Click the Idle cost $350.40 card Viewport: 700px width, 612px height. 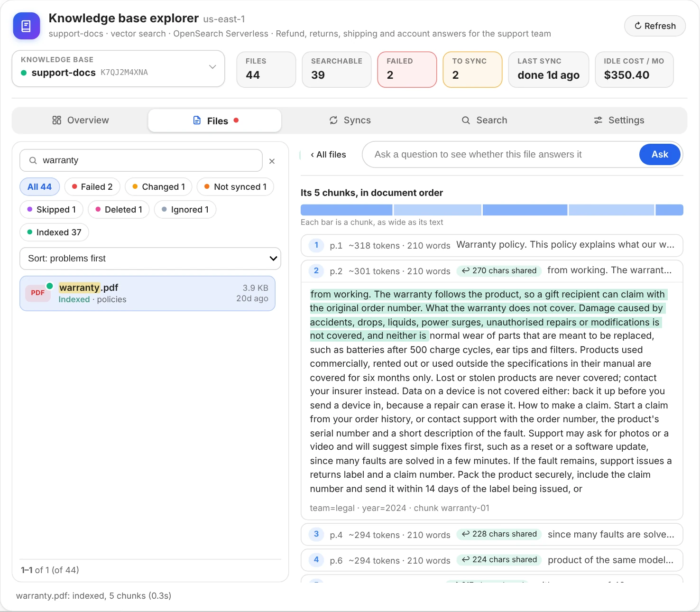634,70
